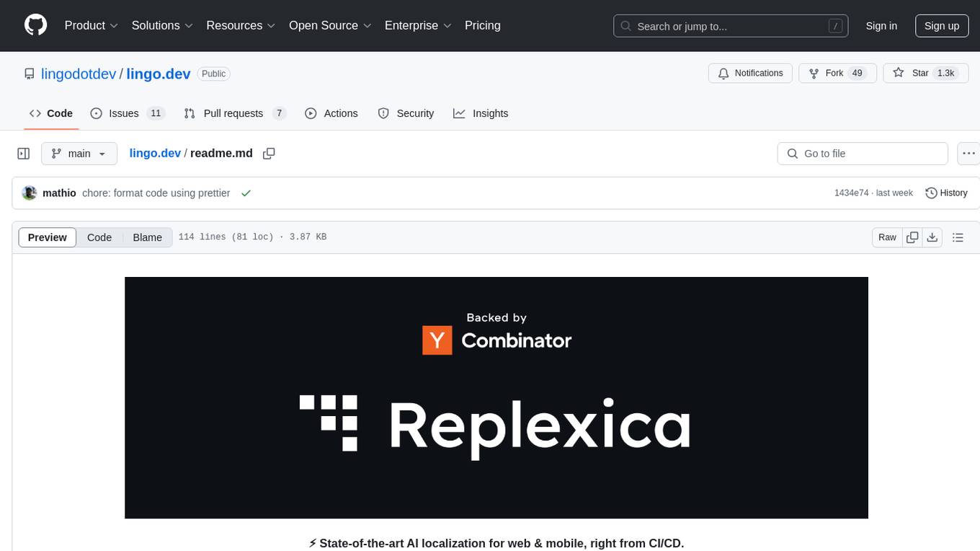Screen dimensions: 980x551
Task: View file History
Action: tap(946, 193)
